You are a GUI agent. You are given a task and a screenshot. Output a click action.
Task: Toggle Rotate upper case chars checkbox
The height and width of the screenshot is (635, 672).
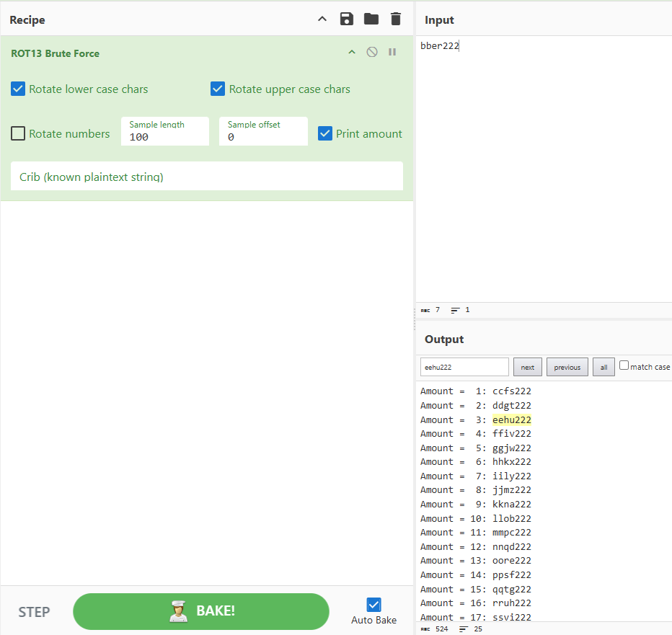coord(218,89)
